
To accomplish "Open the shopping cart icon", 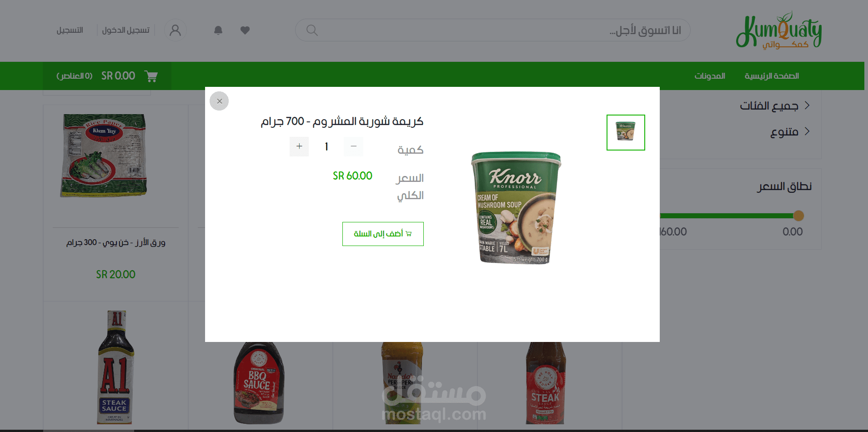I will 151,76.
